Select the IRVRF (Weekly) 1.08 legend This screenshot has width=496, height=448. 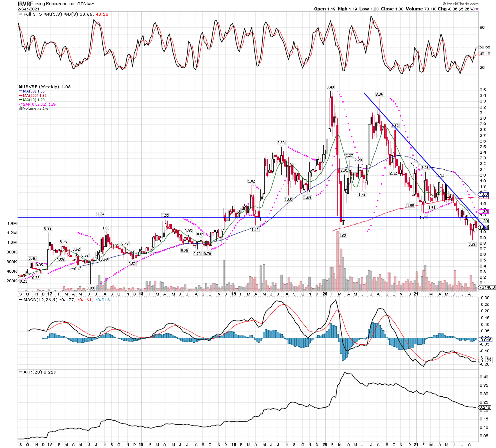44,86
